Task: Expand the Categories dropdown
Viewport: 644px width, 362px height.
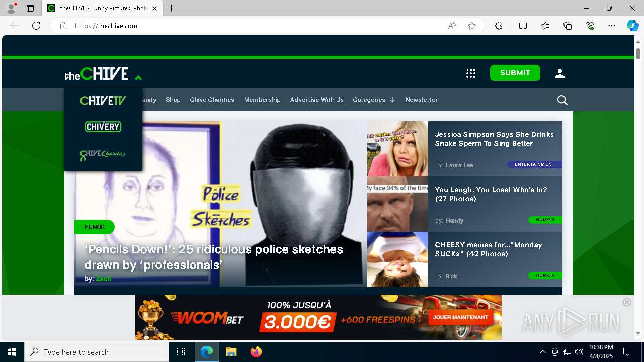Action: [374, 100]
